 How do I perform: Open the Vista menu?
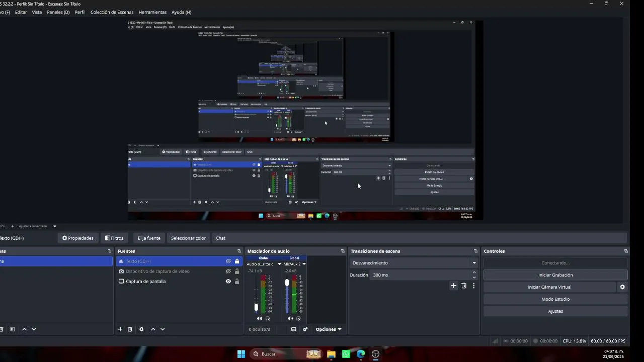click(37, 12)
